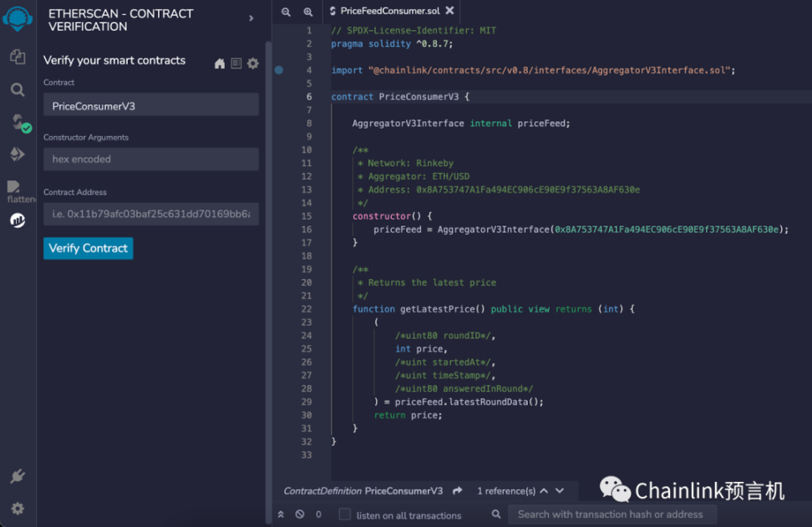The height and width of the screenshot is (527, 812).
Task: Expand the terminal with double-chevron icon
Action: [281, 514]
